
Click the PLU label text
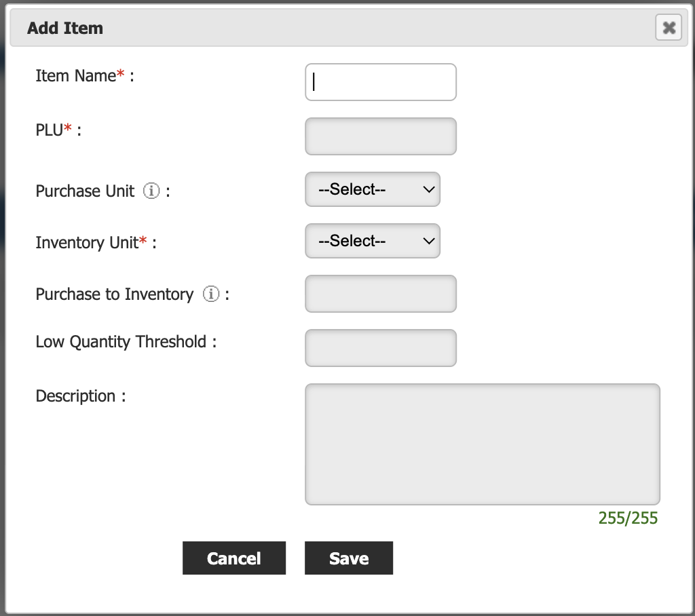[x=49, y=130]
